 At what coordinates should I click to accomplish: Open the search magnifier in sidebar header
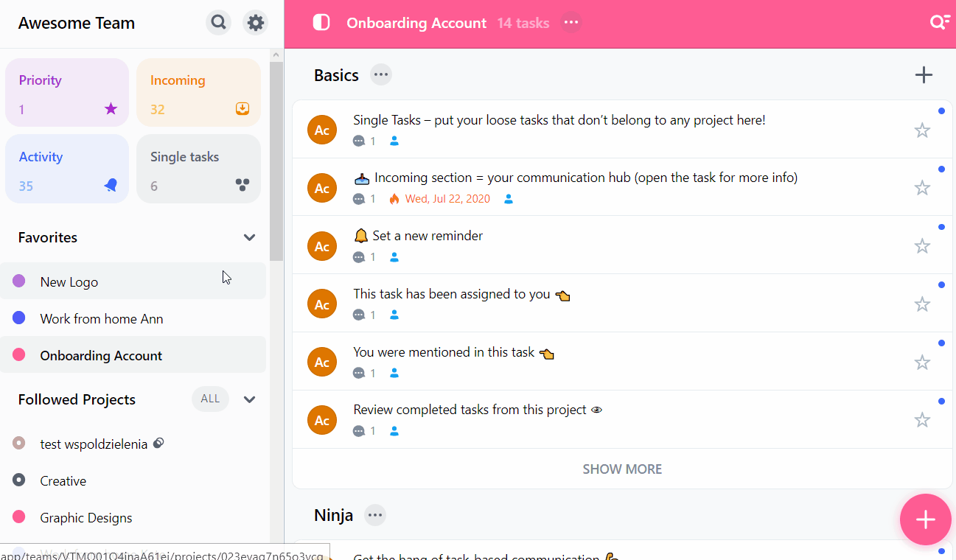click(x=218, y=23)
